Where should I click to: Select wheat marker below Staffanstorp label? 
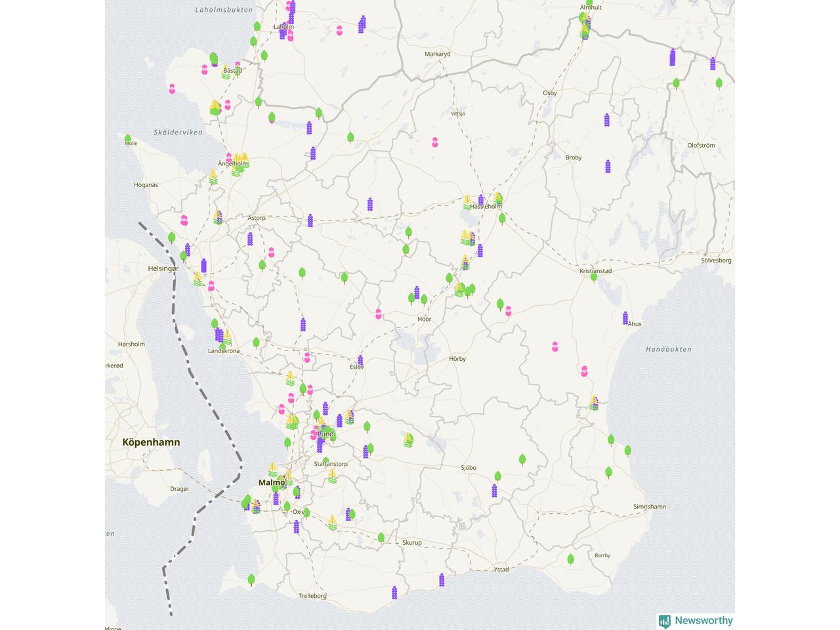point(333,476)
